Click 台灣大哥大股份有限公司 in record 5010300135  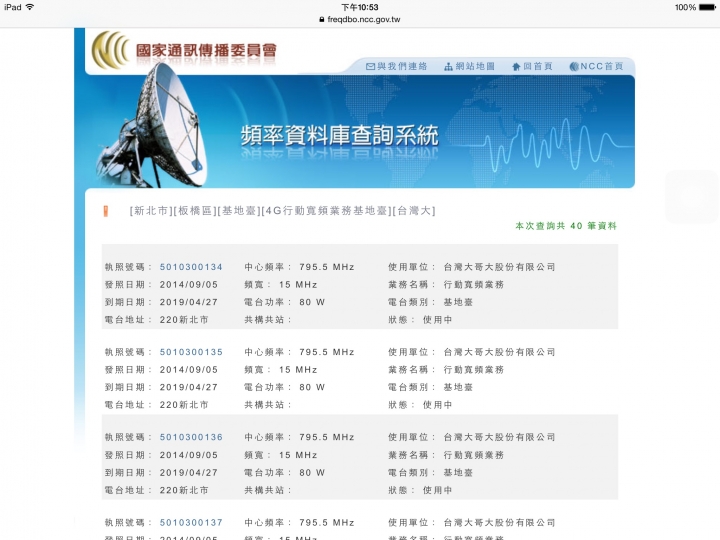tap(500, 352)
